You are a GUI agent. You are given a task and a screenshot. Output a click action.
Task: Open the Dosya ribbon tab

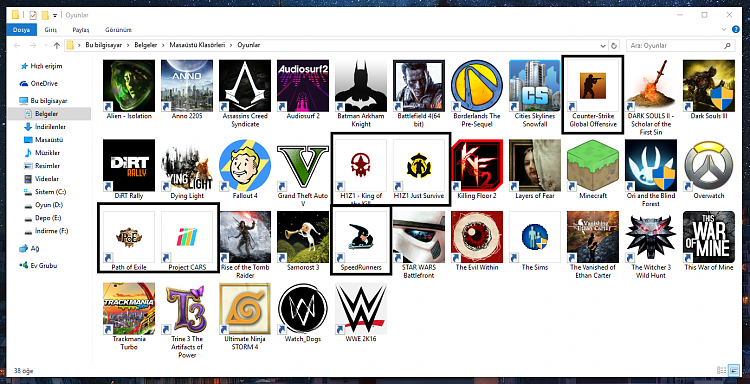[22, 30]
